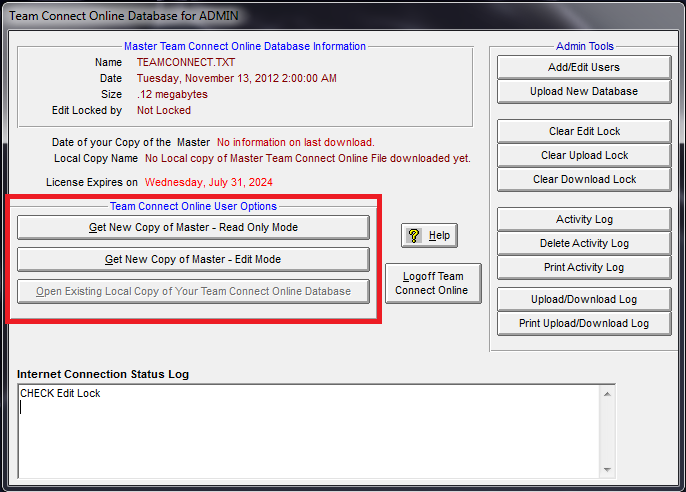Log off Team Connect Online
This screenshot has width=686, height=492.
(432, 283)
